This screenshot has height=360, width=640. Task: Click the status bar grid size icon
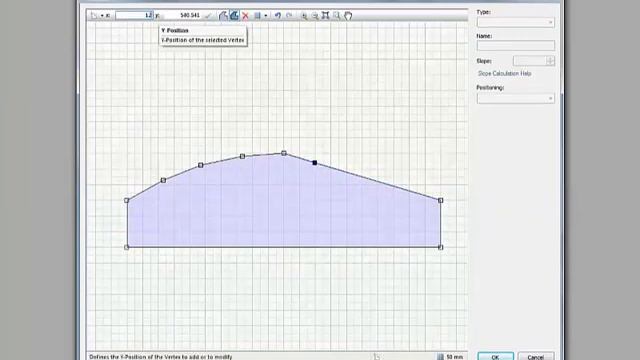coord(440,357)
